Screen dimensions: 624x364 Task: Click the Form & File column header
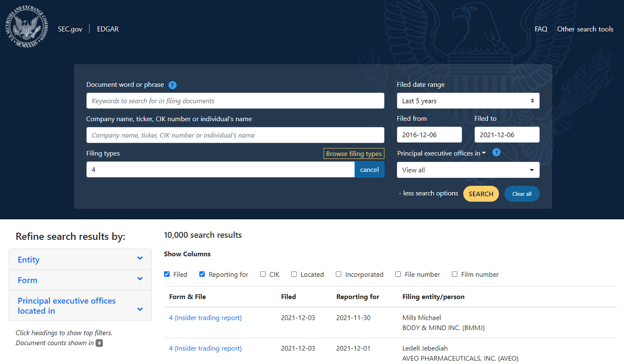point(188,297)
